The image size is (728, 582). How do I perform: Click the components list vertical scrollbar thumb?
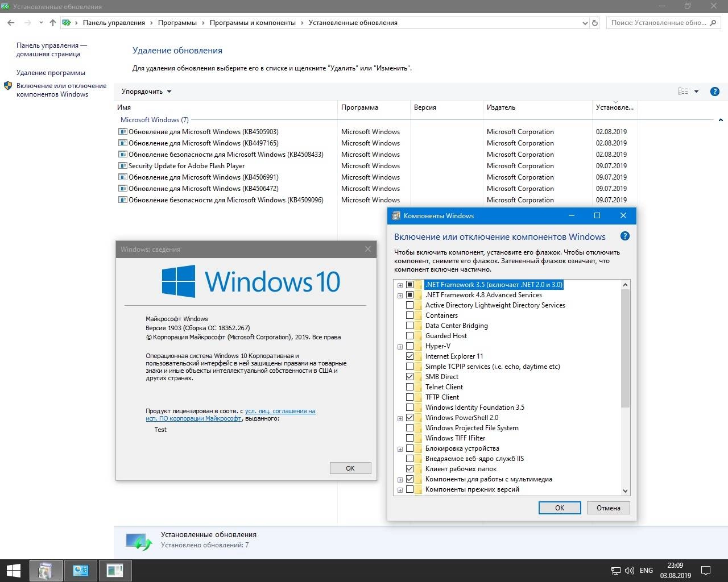[625, 348]
